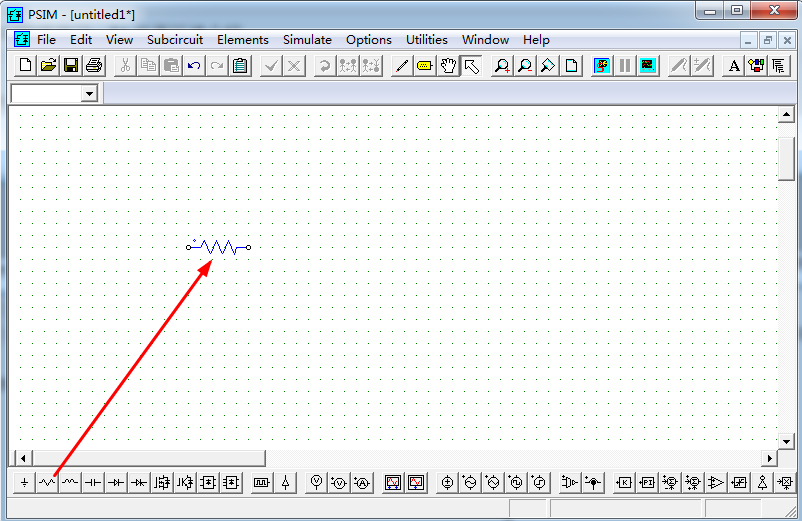Place a triangular-wave voltage source

tap(493, 482)
